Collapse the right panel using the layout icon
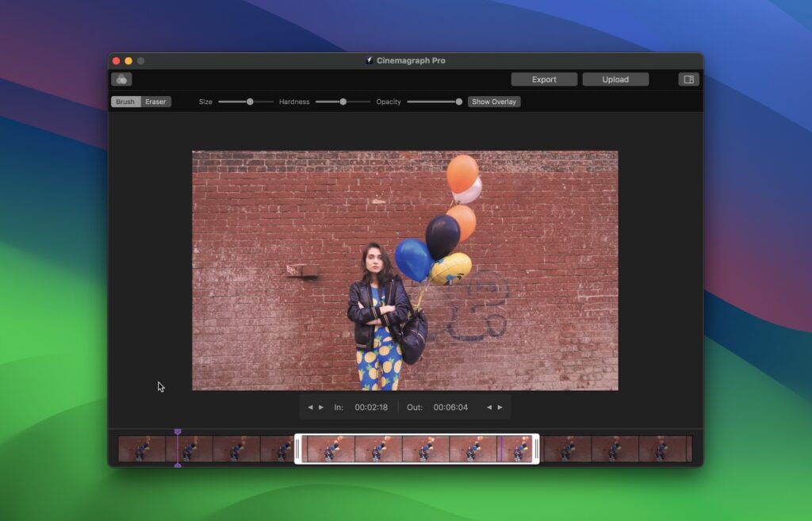 click(688, 79)
